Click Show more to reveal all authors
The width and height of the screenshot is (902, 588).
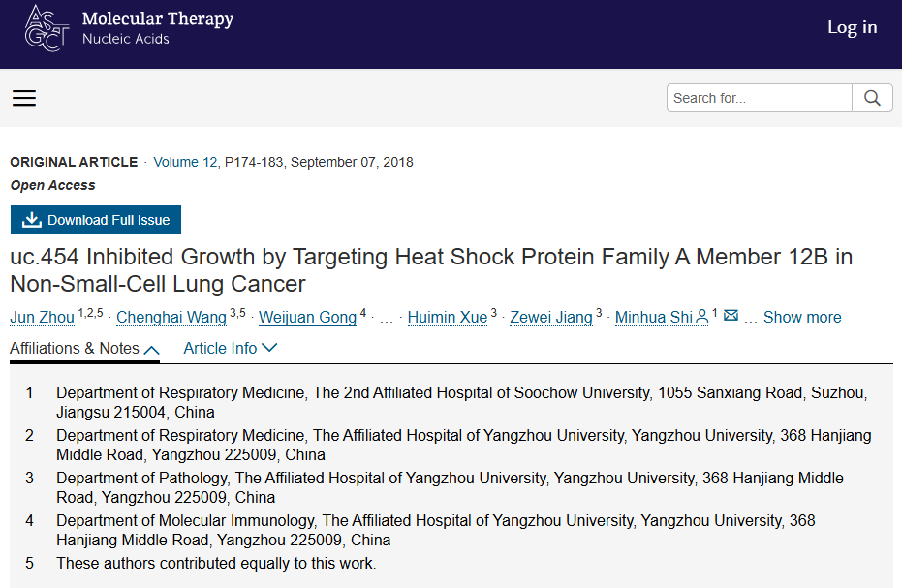802,317
